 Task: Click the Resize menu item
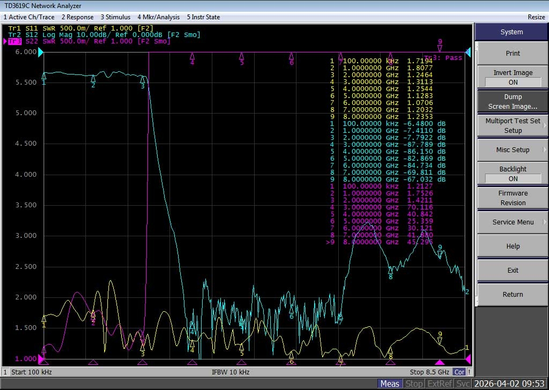(536, 17)
